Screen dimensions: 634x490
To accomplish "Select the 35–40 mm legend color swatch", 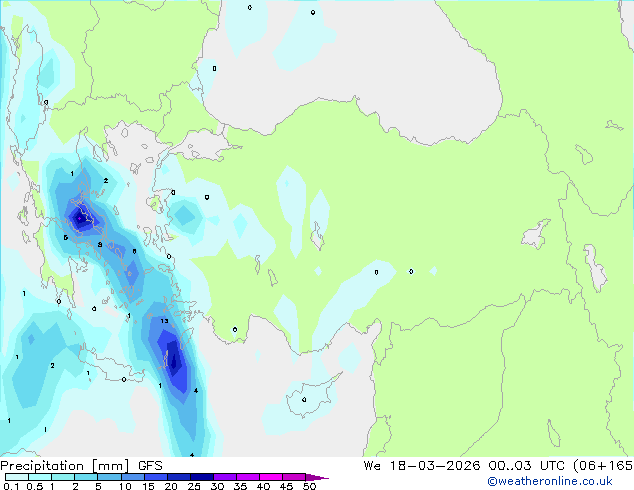I will (248, 477).
